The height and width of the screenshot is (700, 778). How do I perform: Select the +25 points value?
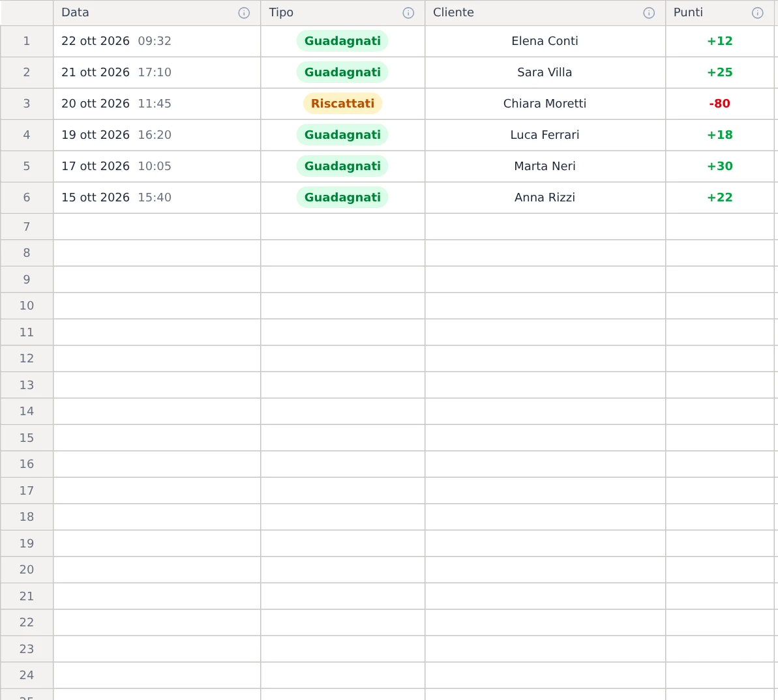719,72
